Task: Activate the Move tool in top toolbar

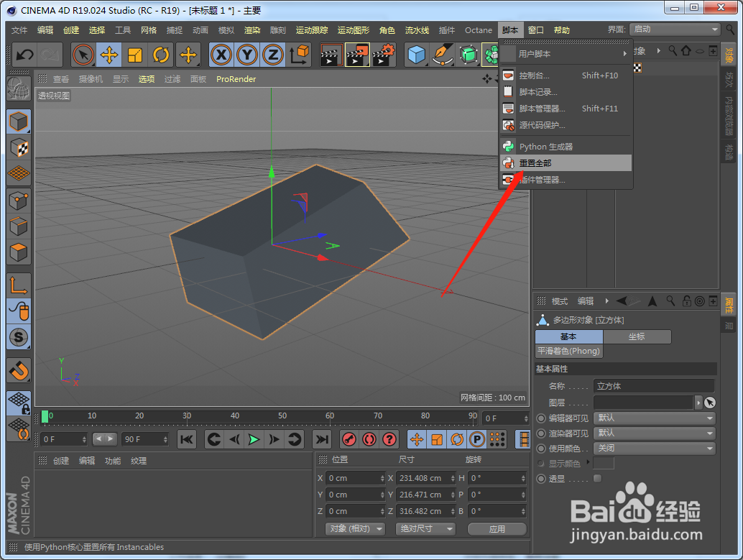Action: (x=109, y=55)
